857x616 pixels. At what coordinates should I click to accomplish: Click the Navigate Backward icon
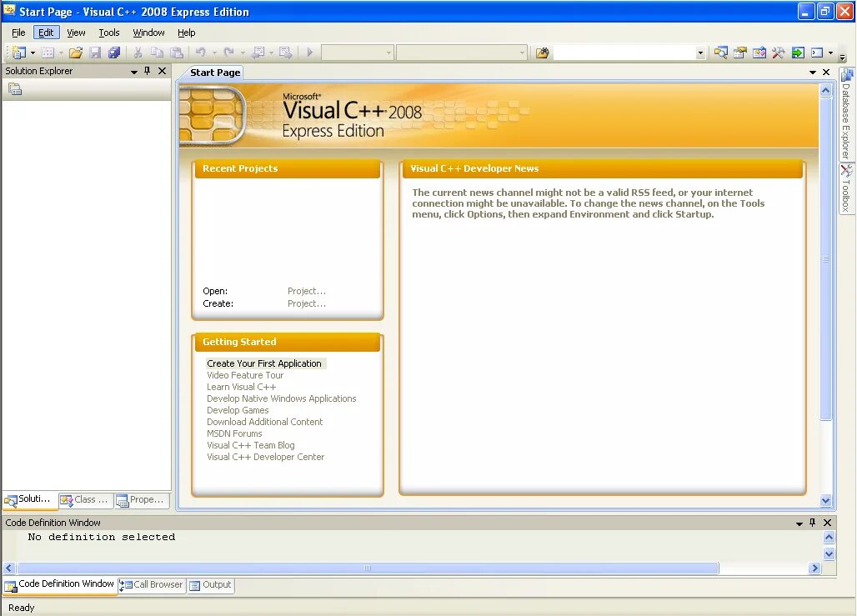(x=258, y=53)
